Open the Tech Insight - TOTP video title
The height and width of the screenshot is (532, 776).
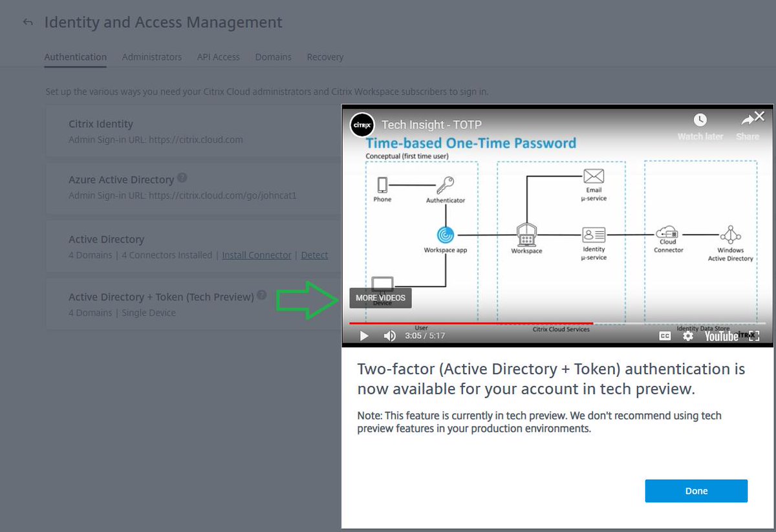pos(431,125)
